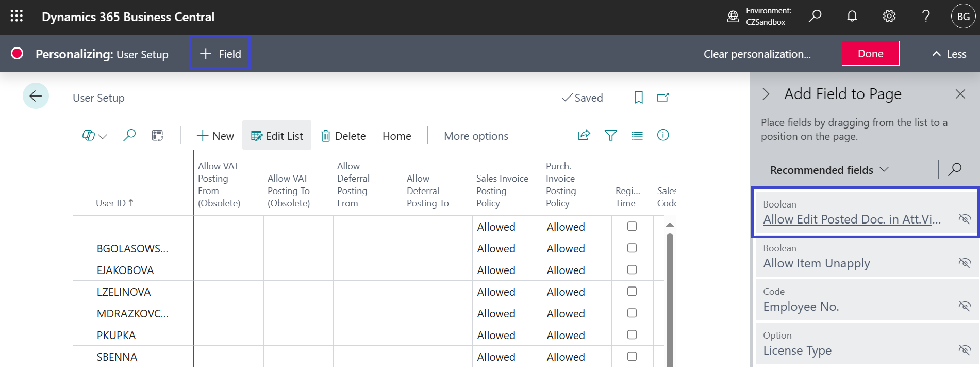Click the back arrow button
Viewport: 980px width, 367px height.
36,96
